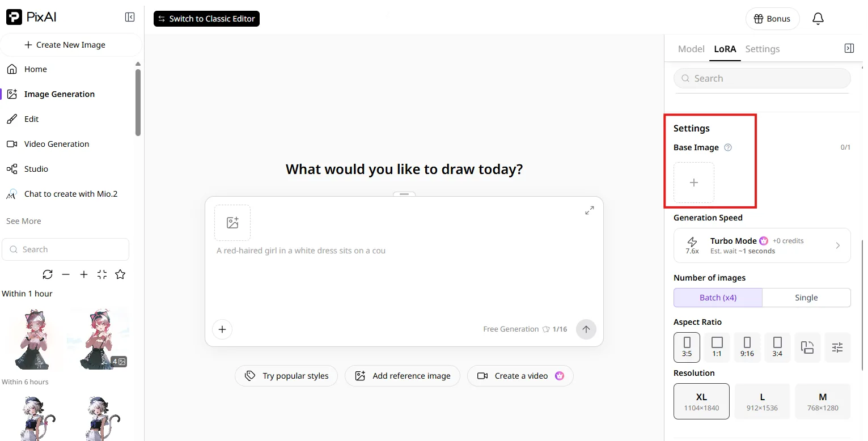Screen dimensions: 868x441
Task: Expand the prompt box to fullscreen
Action: (590, 210)
